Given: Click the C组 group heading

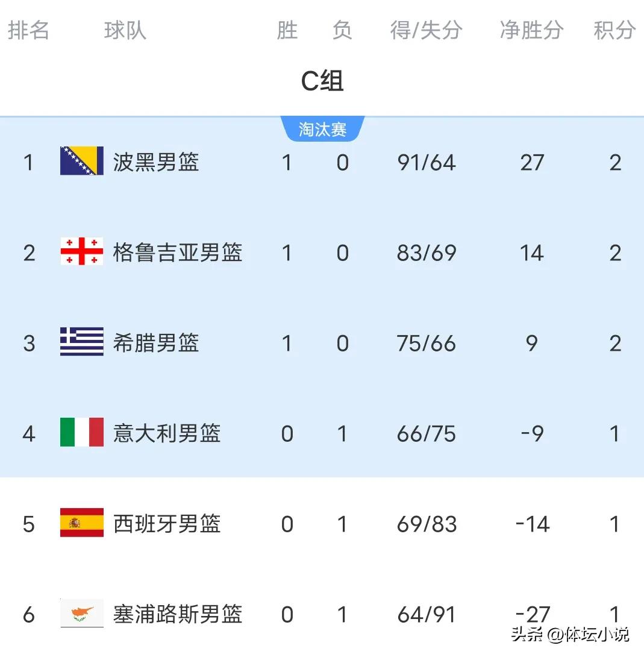Looking at the screenshot, I should 322,80.
